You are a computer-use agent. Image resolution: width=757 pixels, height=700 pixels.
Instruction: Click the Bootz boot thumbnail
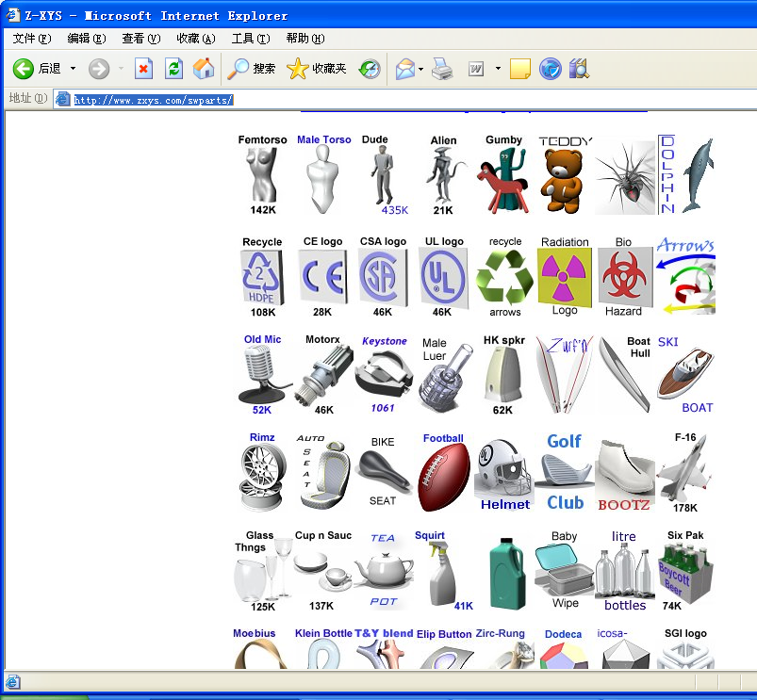(x=624, y=468)
